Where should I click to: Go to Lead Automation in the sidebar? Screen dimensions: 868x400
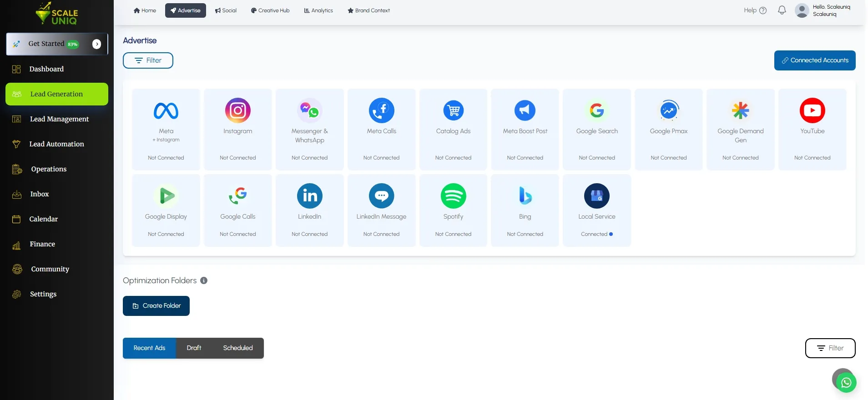(57, 144)
